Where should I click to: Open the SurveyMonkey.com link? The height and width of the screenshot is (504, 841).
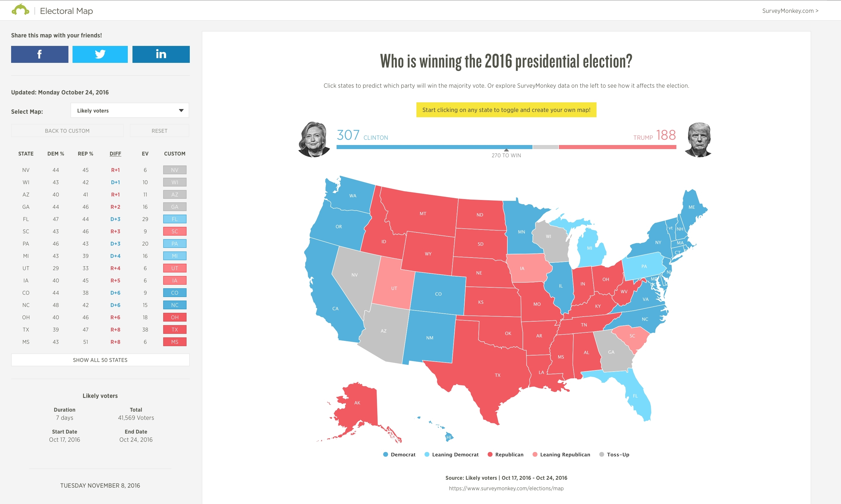[790, 11]
